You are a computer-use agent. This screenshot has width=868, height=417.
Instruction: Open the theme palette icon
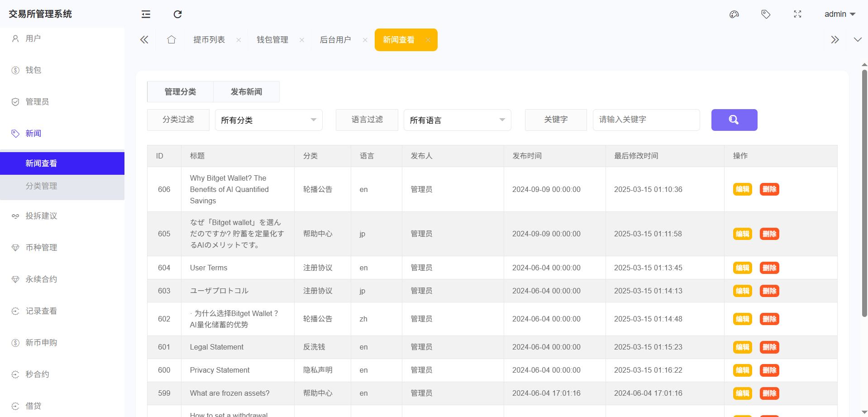pos(734,14)
